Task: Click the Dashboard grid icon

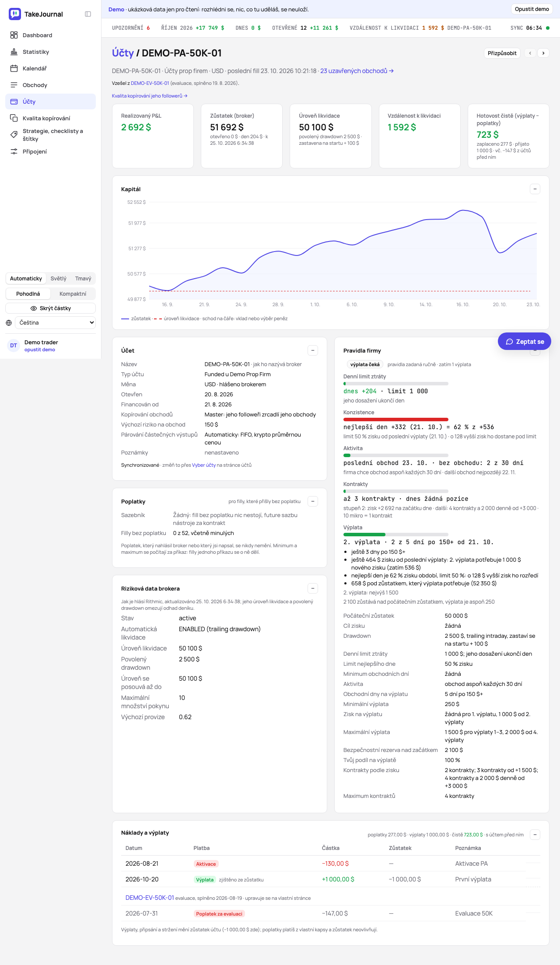Action: point(14,35)
